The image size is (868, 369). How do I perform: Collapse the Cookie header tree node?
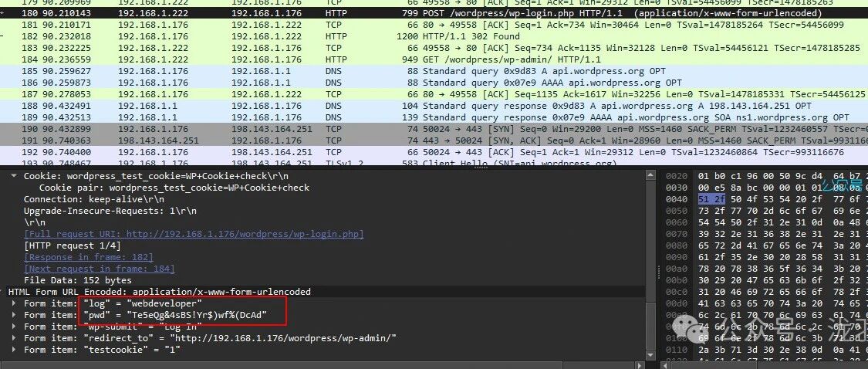point(13,176)
